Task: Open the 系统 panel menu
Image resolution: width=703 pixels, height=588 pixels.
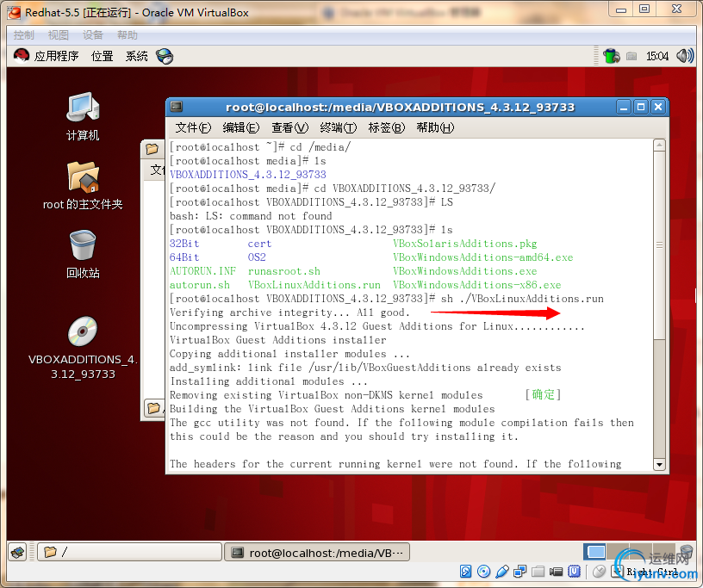Action: [x=136, y=56]
